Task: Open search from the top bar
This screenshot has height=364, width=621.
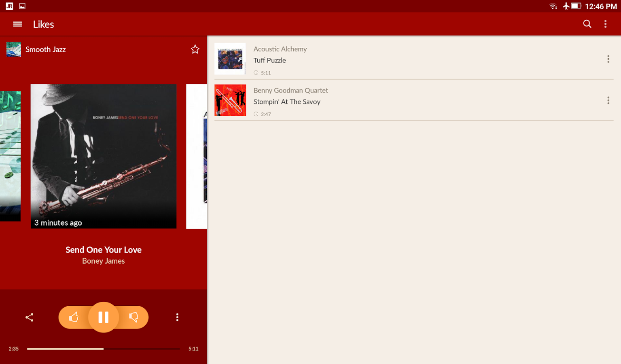Action: pyautogui.click(x=587, y=24)
